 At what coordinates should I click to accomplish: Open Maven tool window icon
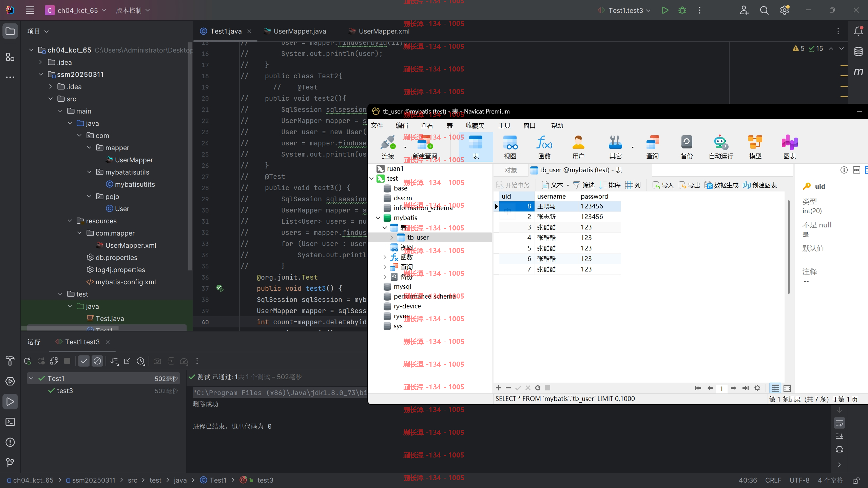pyautogui.click(x=858, y=72)
